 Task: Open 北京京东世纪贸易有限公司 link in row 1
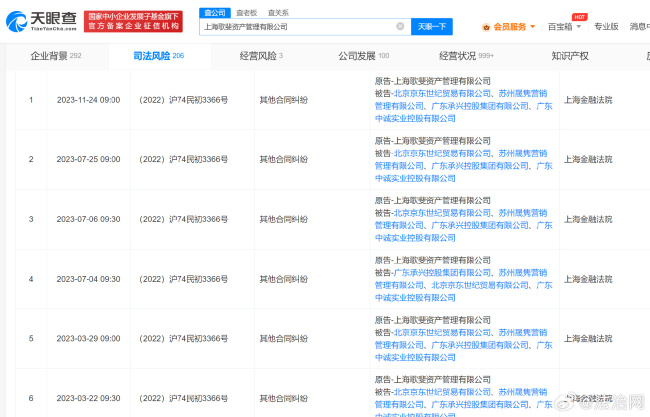coord(439,93)
